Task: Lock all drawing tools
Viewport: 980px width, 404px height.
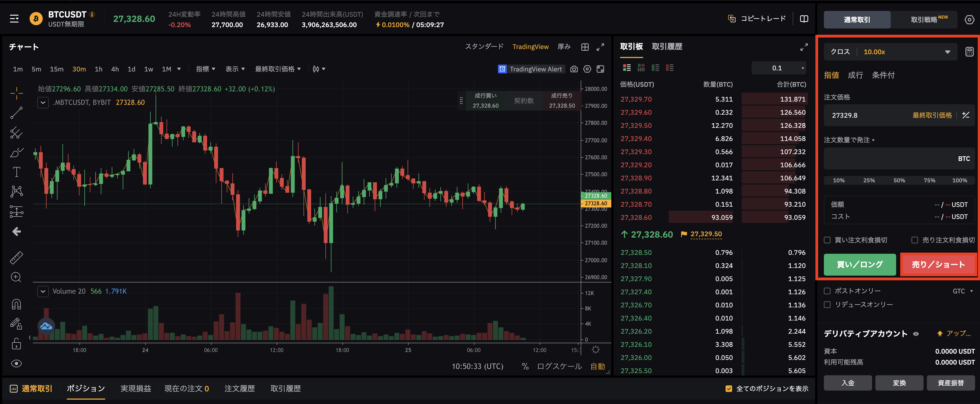Action: pos(16,344)
